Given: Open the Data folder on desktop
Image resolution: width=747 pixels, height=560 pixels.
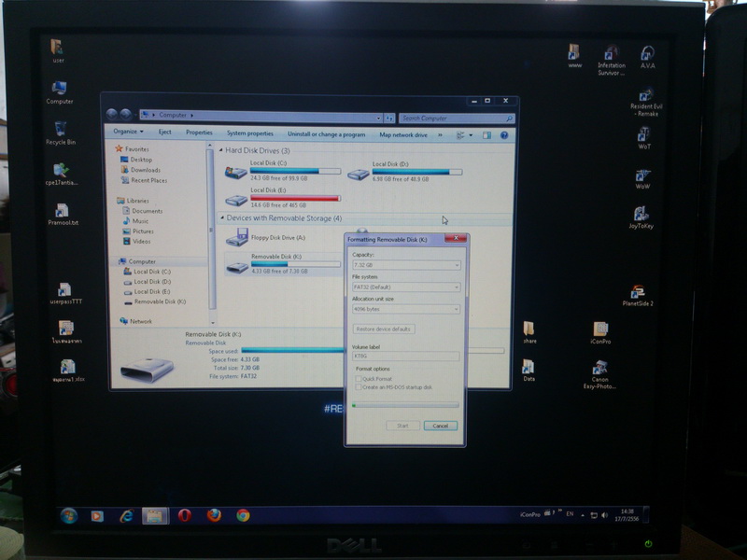Looking at the screenshot, I should click(x=529, y=370).
